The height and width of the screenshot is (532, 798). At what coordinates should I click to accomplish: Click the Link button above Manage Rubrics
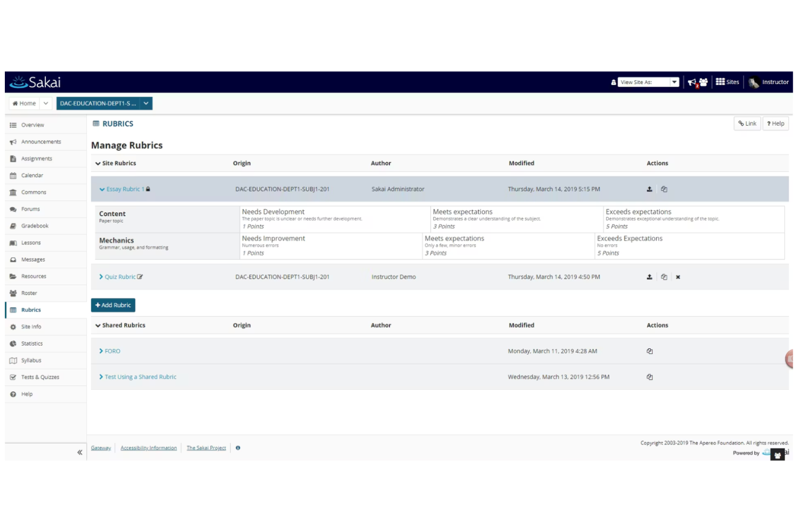pos(747,123)
